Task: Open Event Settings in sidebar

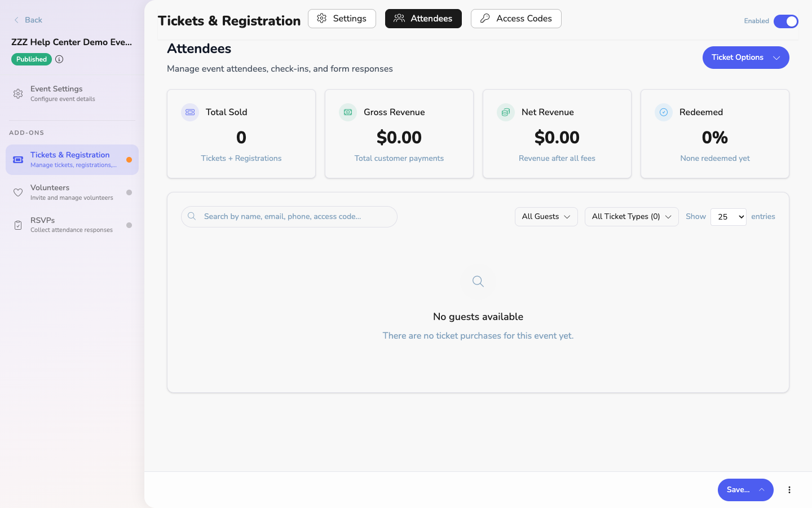Action: pos(72,93)
